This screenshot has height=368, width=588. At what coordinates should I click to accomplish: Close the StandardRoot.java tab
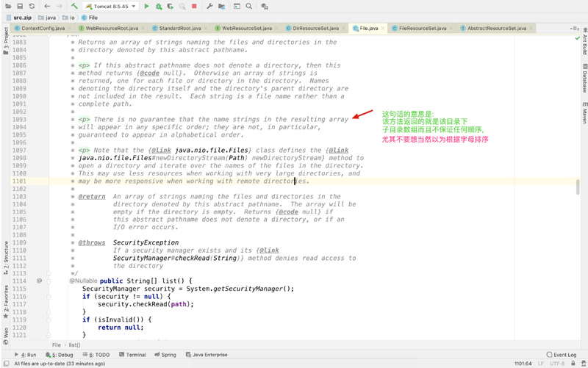click(x=204, y=28)
